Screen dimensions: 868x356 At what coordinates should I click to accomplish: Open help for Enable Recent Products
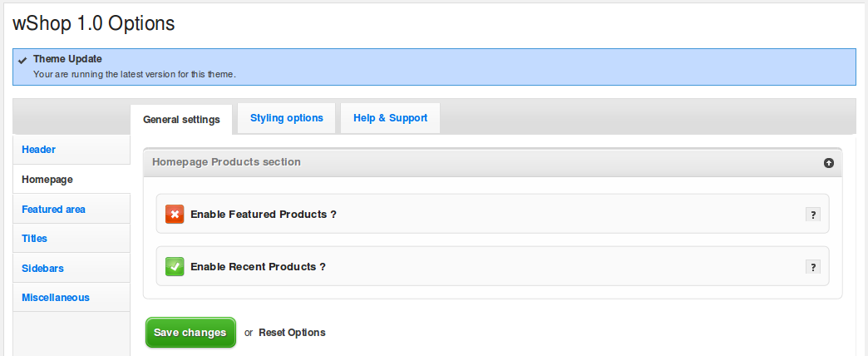point(812,267)
